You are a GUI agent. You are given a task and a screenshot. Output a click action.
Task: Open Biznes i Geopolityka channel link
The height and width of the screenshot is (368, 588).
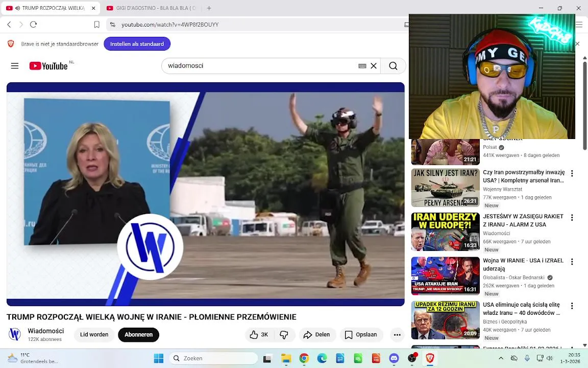(505, 322)
